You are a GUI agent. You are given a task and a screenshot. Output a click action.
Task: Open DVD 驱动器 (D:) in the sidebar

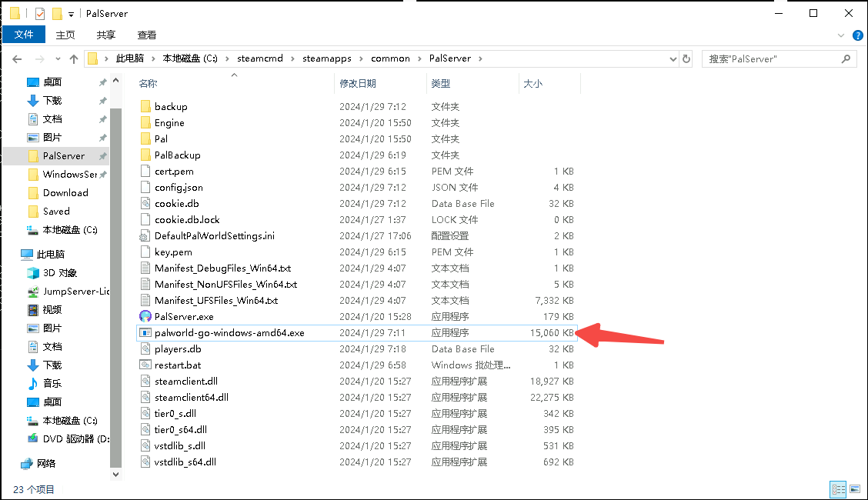point(76,438)
